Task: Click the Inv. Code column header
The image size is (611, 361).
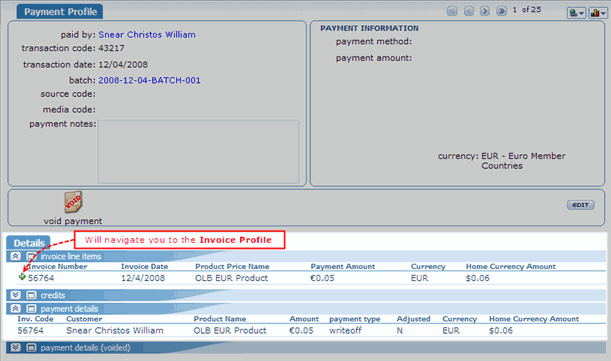Action: click(35, 319)
